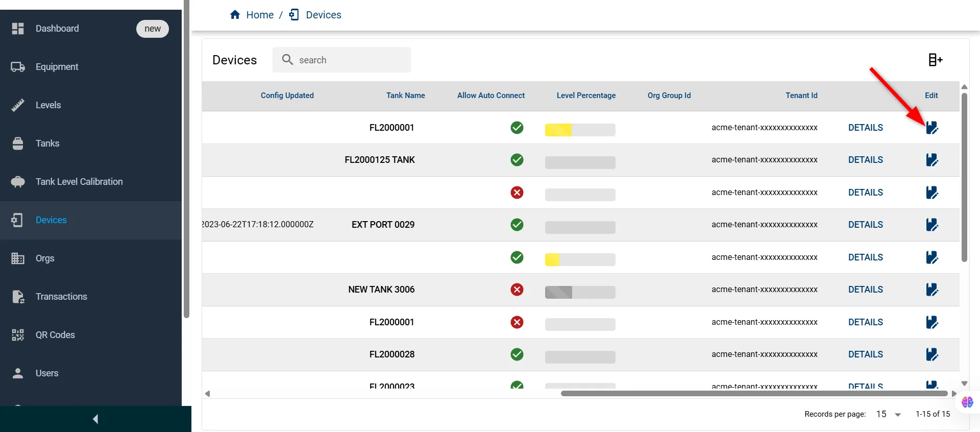980x432 pixels.
Task: Open DETAILS for FL2000125 TANK
Action: click(x=866, y=160)
